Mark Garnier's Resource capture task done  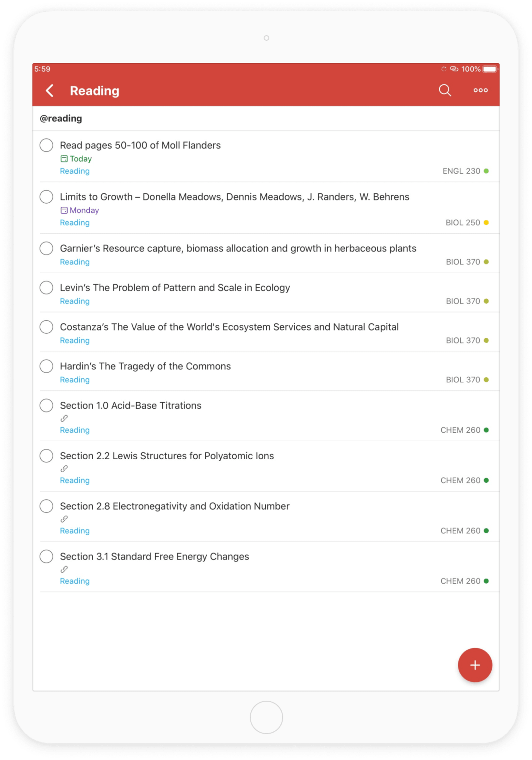(x=46, y=248)
